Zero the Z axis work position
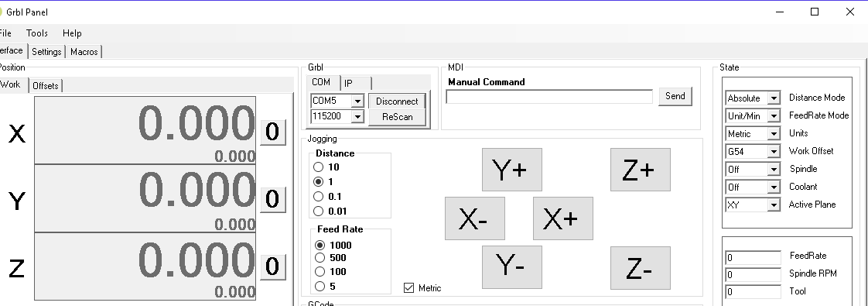Screen dimensions: 868x306 (273, 266)
